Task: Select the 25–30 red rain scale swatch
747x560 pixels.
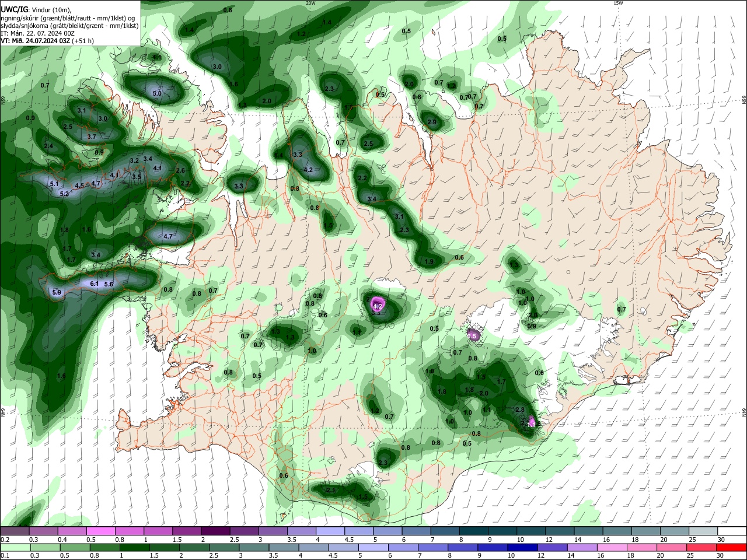Action: pyautogui.click(x=701, y=548)
